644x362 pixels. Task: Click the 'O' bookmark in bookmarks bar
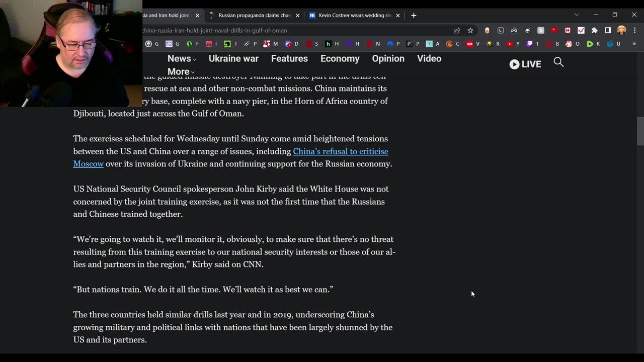click(573, 44)
